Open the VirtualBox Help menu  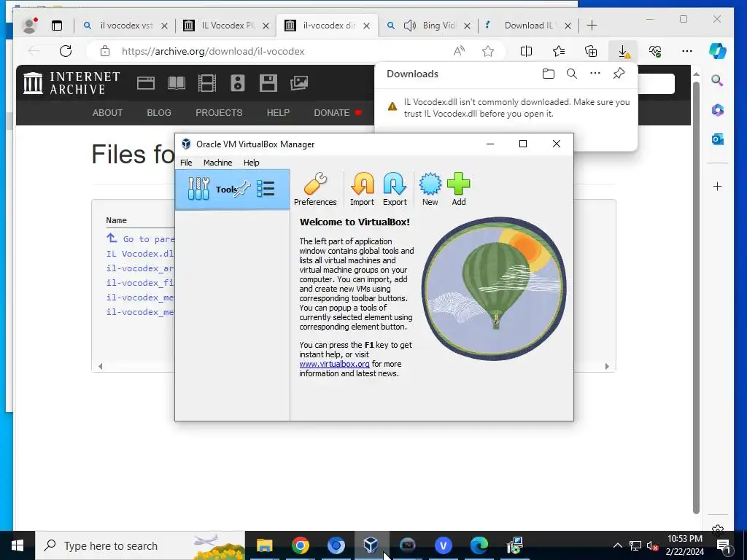251,163
